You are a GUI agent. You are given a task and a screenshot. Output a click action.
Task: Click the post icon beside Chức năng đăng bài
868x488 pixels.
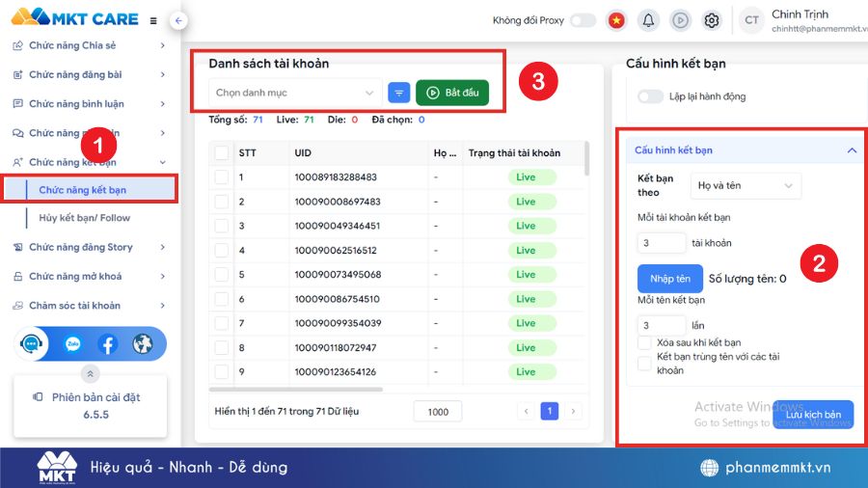[x=17, y=74]
